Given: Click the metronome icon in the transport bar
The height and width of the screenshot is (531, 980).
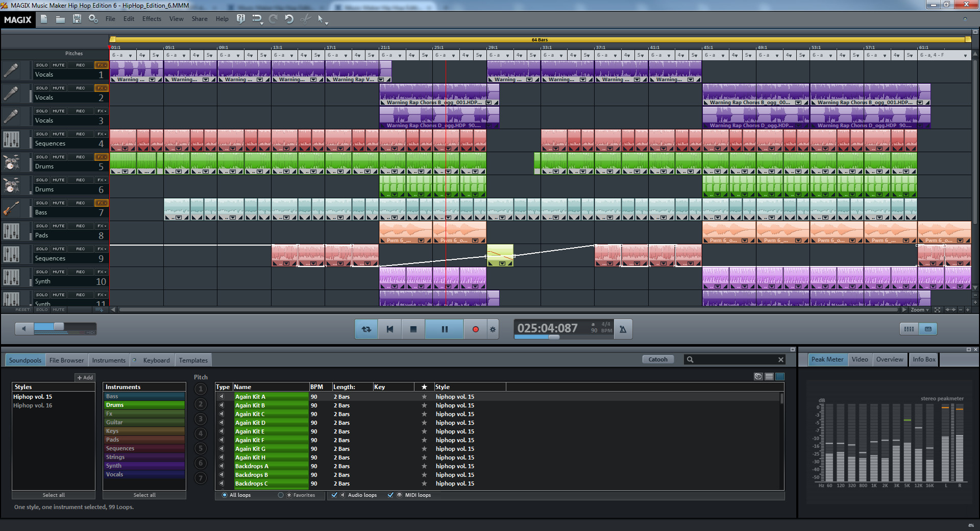Looking at the screenshot, I should (623, 329).
